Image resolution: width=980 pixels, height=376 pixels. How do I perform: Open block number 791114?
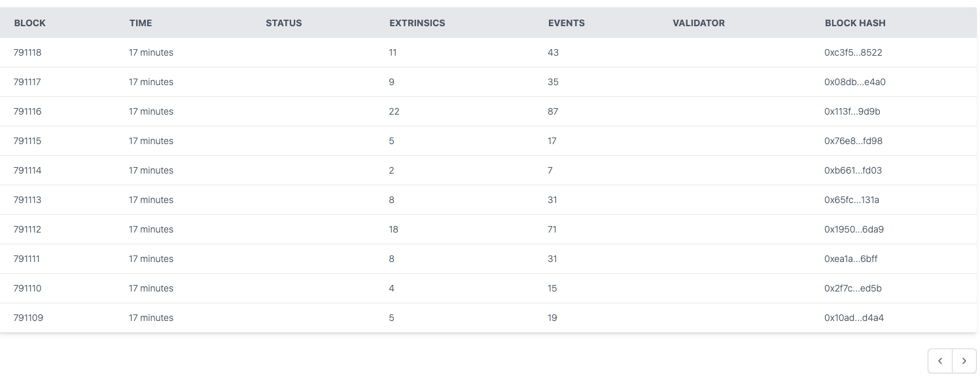[x=27, y=170]
